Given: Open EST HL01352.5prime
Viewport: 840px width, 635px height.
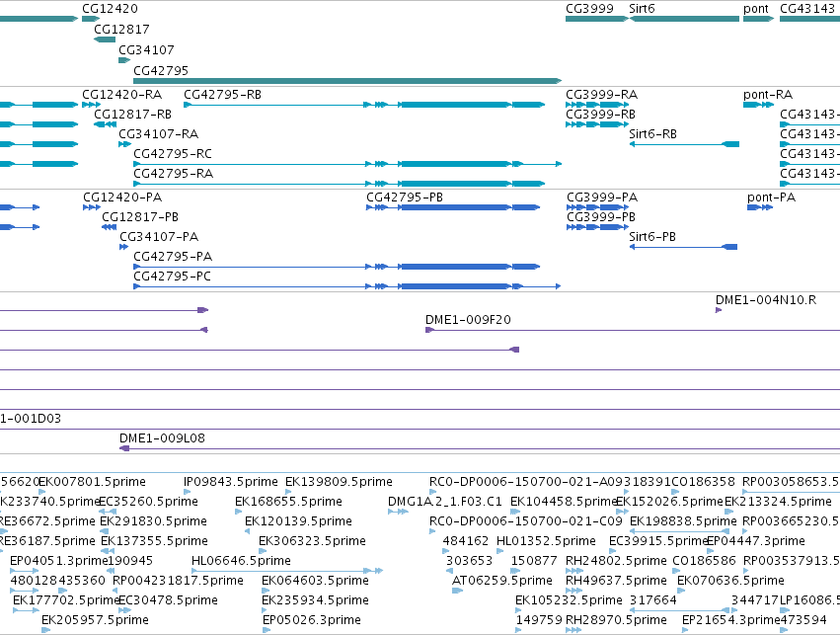Looking at the screenshot, I should (x=546, y=542).
